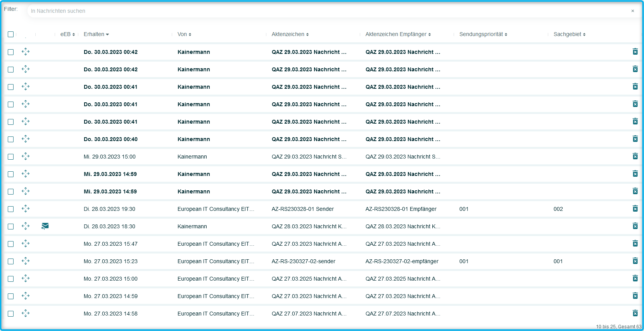Check the box for Mi. 29.03.2023 15:00 message
This screenshot has height=331, width=644.
[11, 157]
